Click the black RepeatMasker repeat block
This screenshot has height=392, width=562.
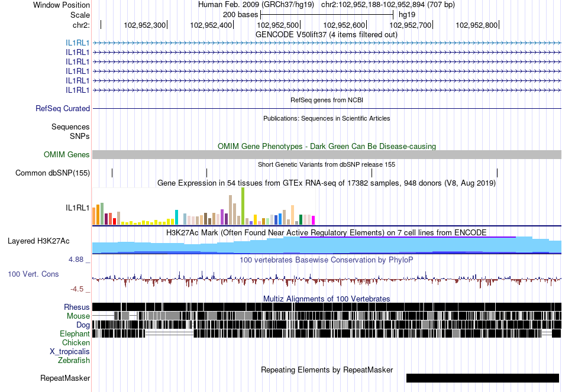pyautogui.click(x=482, y=378)
